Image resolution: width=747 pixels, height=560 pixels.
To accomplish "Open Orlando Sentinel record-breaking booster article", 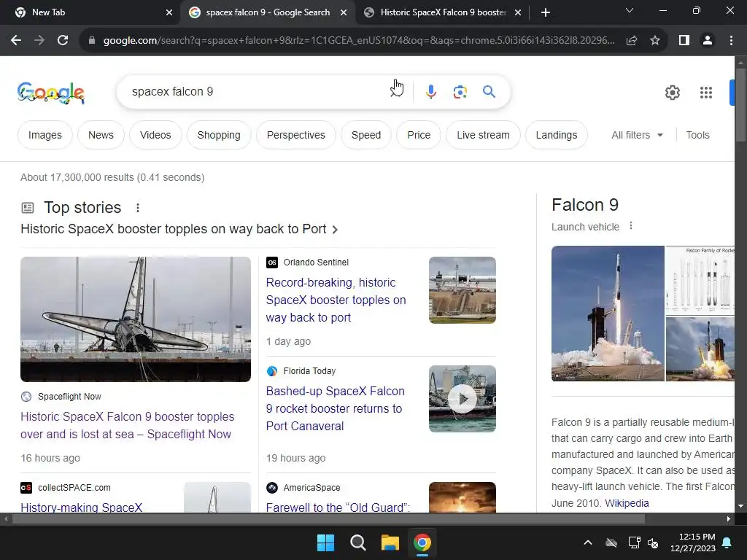I will (336, 300).
